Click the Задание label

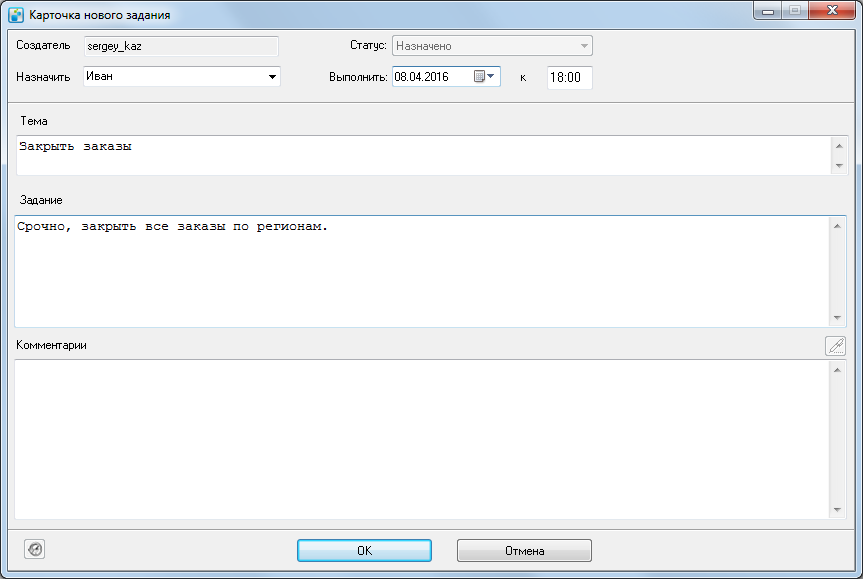pos(41,200)
